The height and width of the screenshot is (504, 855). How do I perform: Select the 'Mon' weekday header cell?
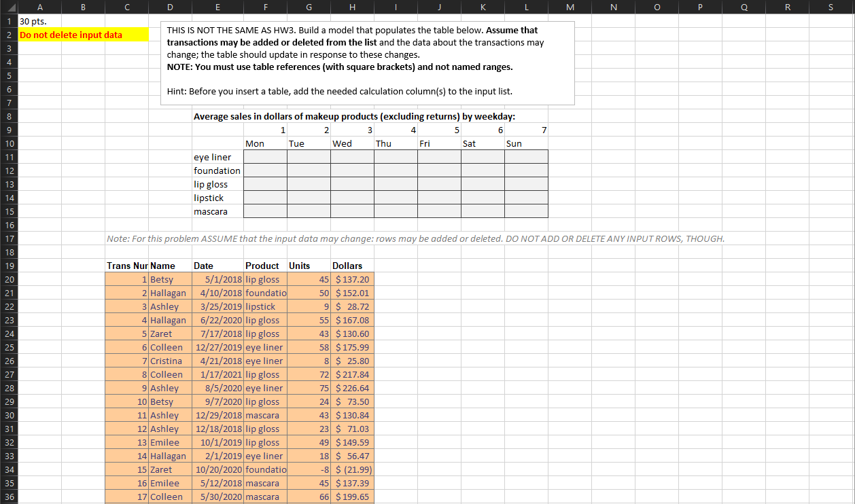pyautogui.click(x=265, y=143)
